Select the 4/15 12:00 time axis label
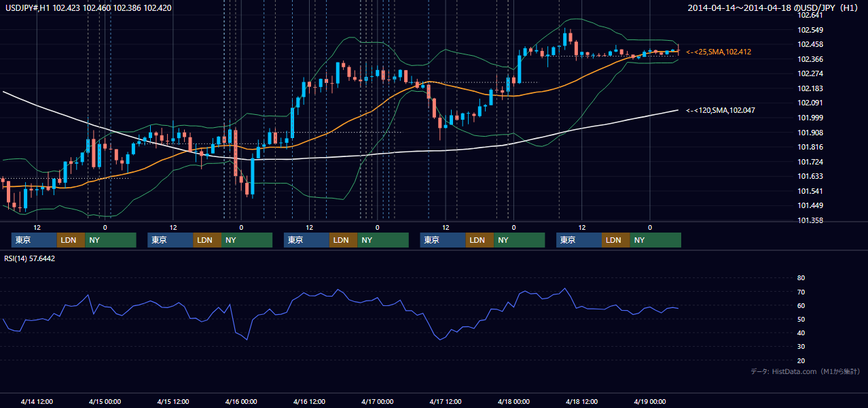Image resolution: width=868 pixels, height=408 pixels. pos(173,401)
